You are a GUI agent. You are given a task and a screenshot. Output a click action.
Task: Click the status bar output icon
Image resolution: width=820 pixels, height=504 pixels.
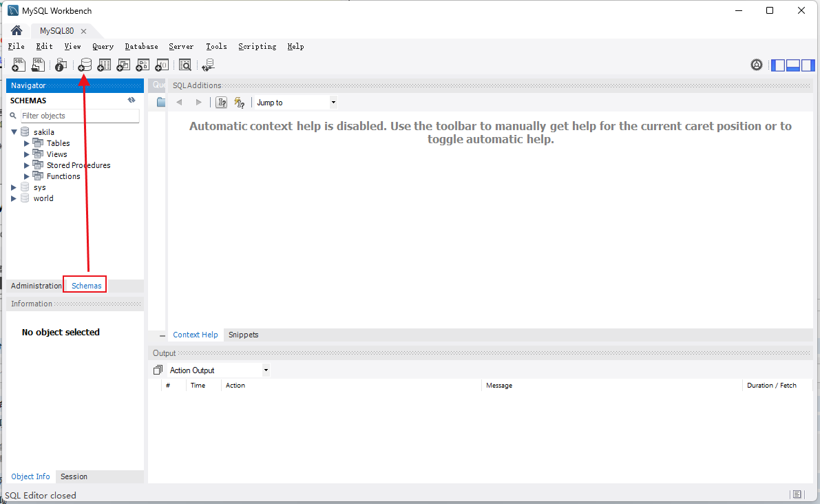click(x=797, y=494)
